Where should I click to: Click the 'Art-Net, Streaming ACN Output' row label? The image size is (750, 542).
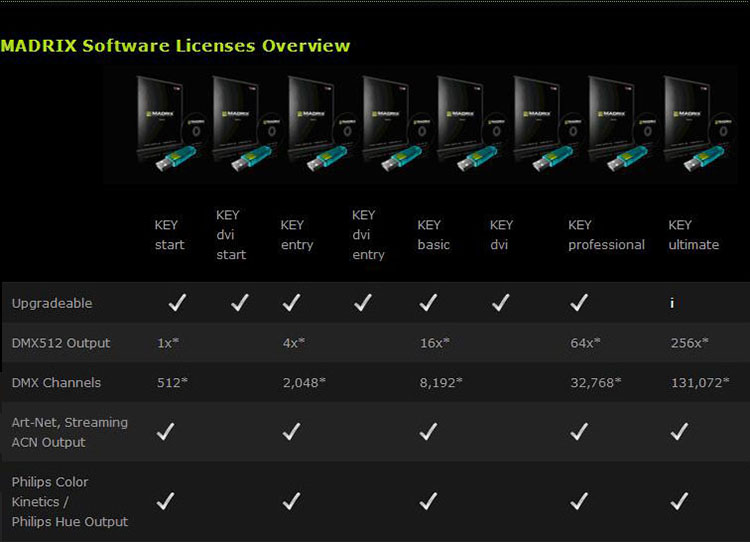tap(70, 432)
